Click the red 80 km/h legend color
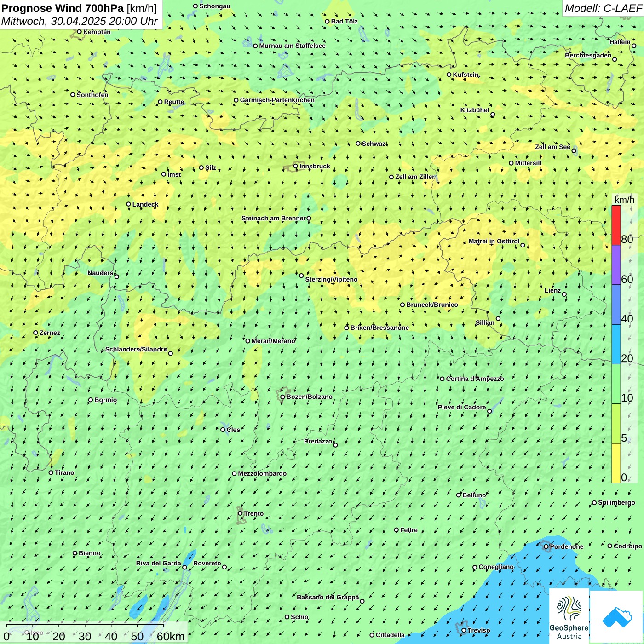The image size is (644, 644). 616,225
